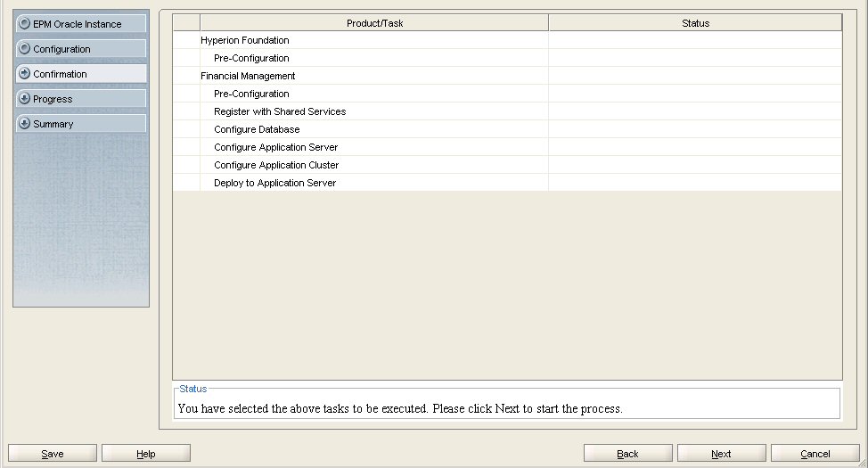This screenshot has width=868, height=468.
Task: Select Pre-Configuration under Financial Management
Action: click(x=507, y=94)
